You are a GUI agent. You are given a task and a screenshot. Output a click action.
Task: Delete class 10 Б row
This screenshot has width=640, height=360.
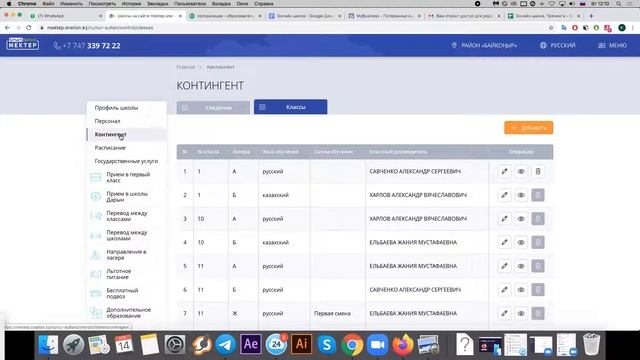point(538,242)
